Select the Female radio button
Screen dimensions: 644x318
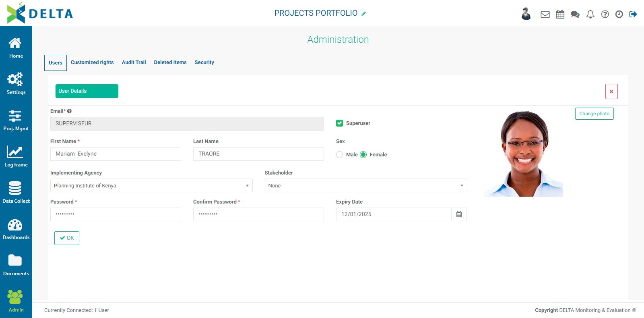pos(363,155)
